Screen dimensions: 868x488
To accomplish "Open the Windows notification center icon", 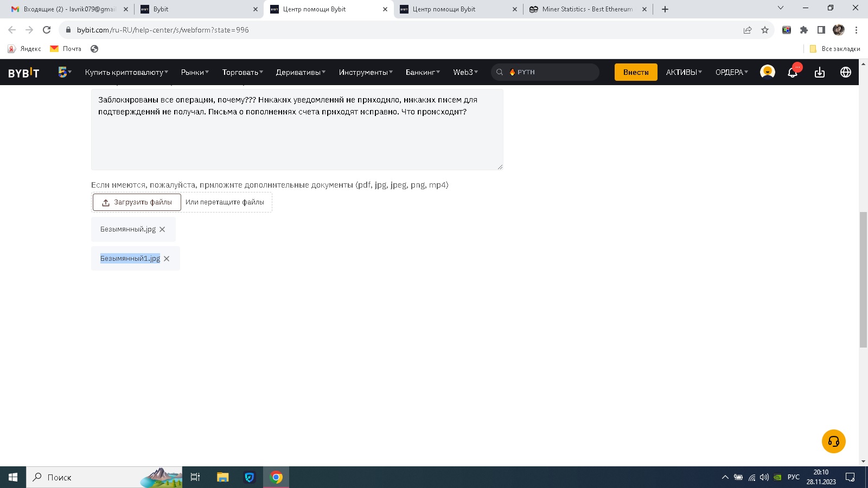I will 850,477.
